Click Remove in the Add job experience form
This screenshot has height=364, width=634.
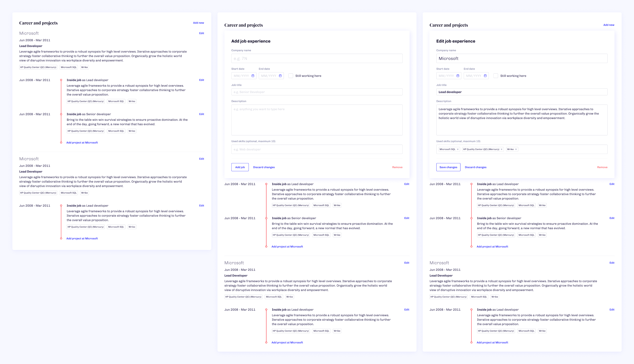[397, 167]
